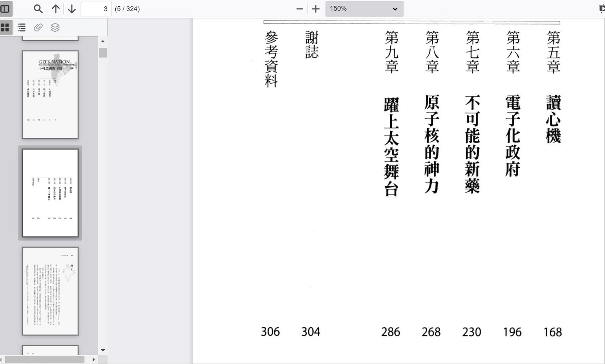Screen dimensions: 605x364
Task: Open the text page thumbnail below contents
Action: coord(50,291)
